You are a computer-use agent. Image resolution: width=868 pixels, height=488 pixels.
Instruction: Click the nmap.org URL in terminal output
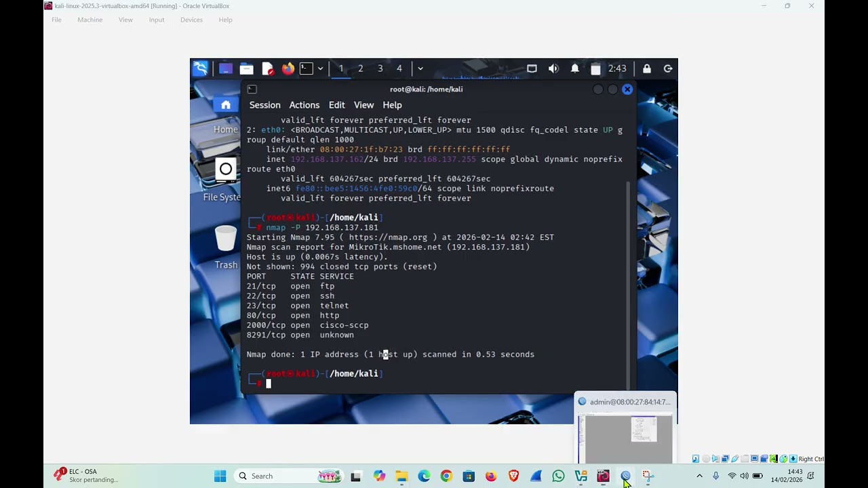[x=388, y=237]
